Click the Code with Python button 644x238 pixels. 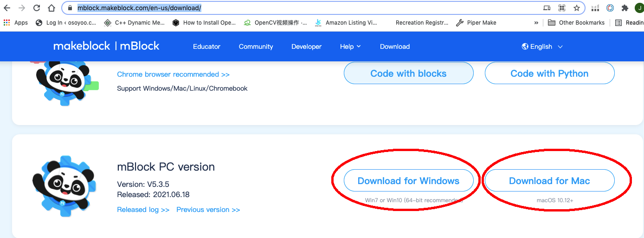coord(549,73)
